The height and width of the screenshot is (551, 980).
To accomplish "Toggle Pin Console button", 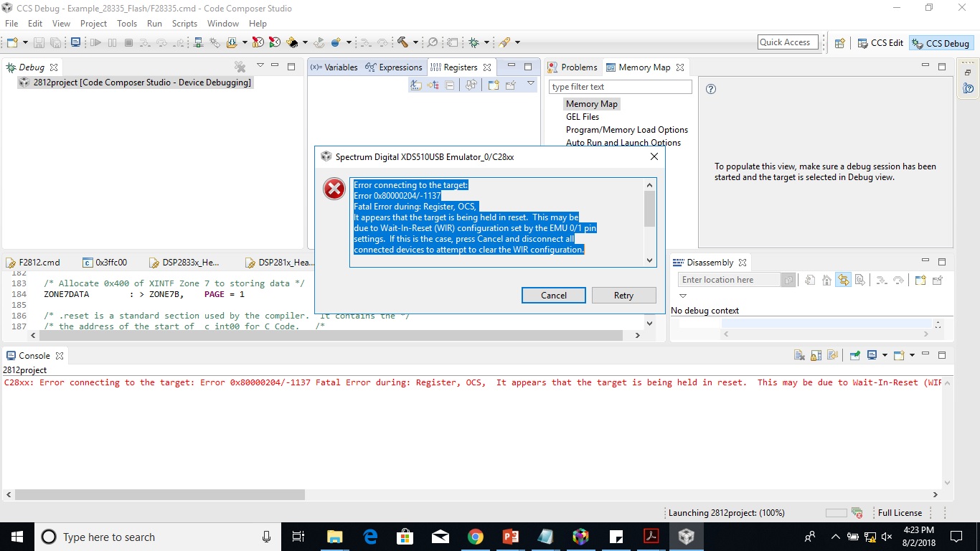I will point(855,355).
